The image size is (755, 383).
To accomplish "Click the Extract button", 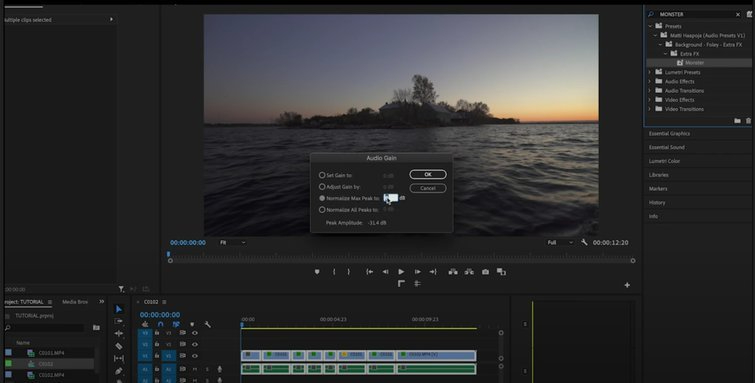I will (x=469, y=272).
